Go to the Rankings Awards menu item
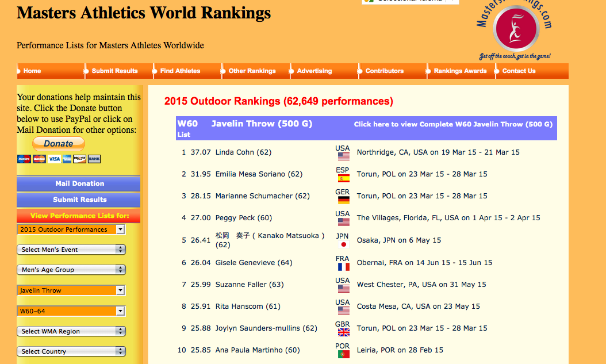This screenshot has height=364, width=606. pyautogui.click(x=460, y=71)
